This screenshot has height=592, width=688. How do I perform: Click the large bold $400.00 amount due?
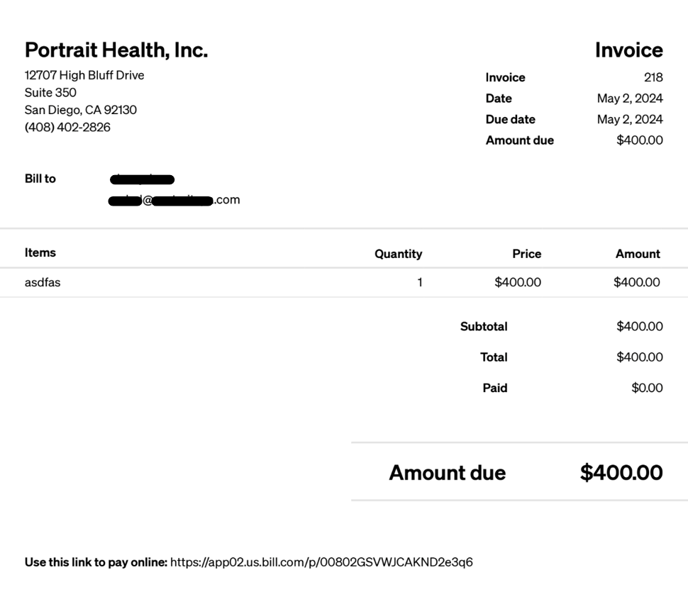(x=621, y=473)
